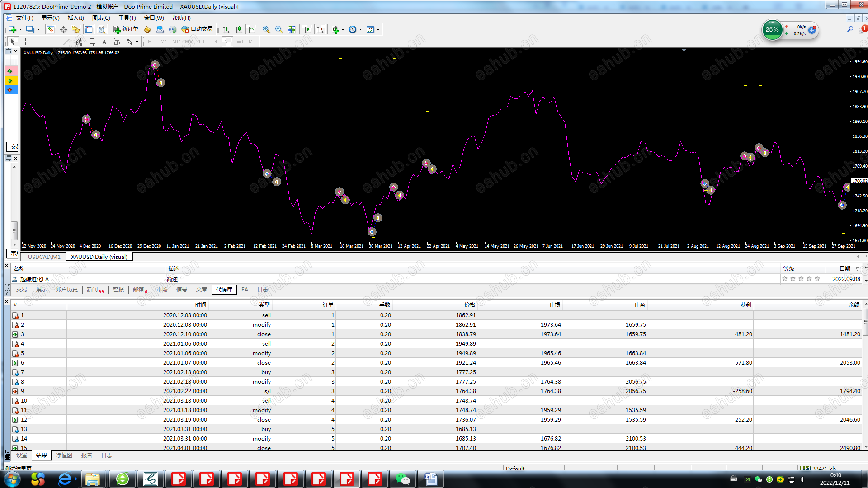868x488 pixels.
Task: Open the 账户历史 terminal tab
Action: tap(66, 290)
